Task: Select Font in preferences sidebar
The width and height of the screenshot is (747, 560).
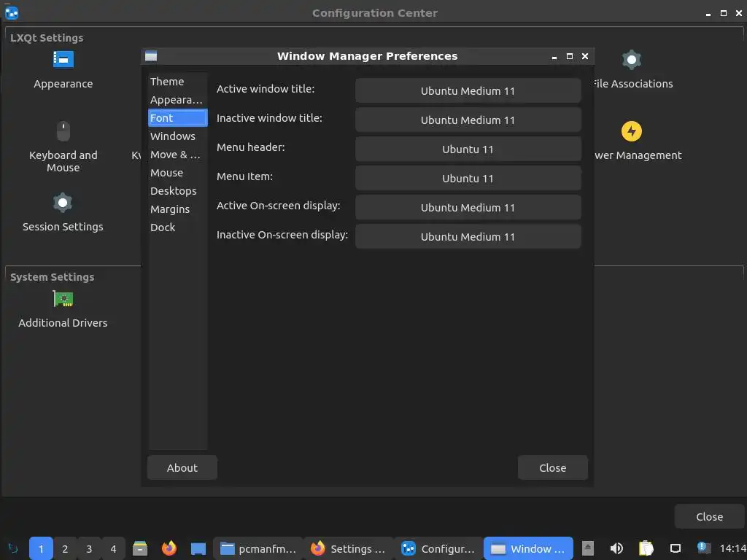Action: (x=178, y=118)
